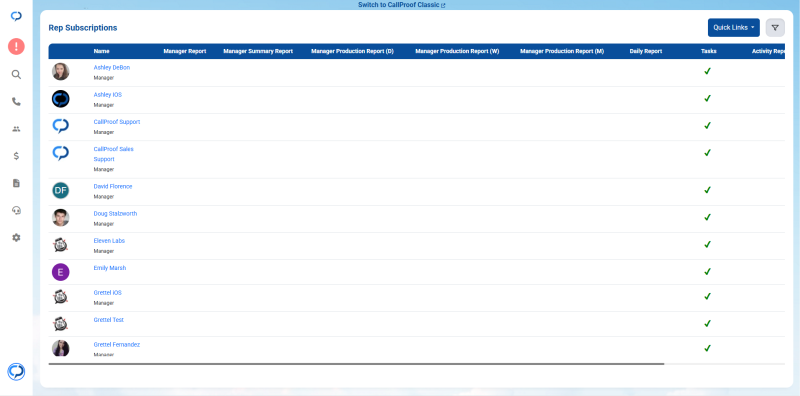Toggle Tasks checkmark for CallProof Support
The width and height of the screenshot is (800, 396).
coord(707,126)
